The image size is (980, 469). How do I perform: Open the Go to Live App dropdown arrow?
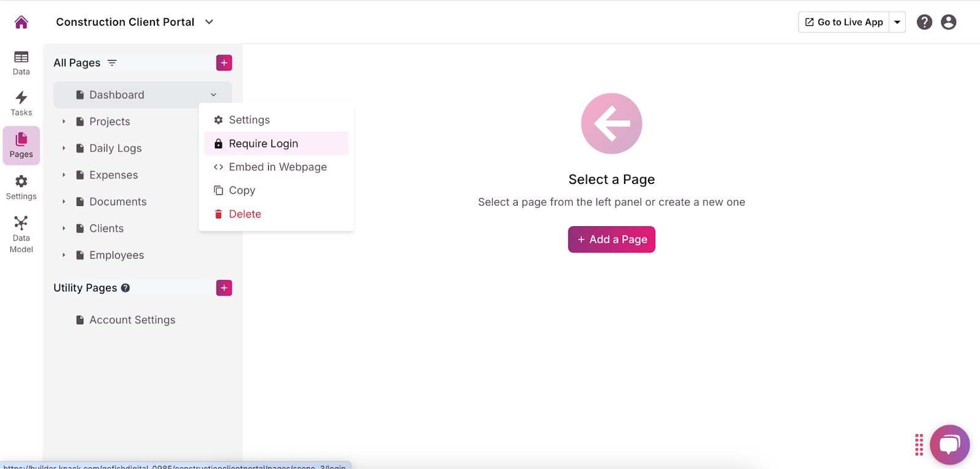tap(897, 22)
